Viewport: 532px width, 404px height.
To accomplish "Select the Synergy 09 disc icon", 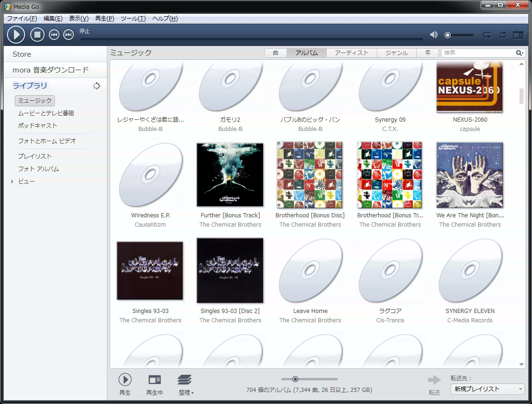I will 390,86.
